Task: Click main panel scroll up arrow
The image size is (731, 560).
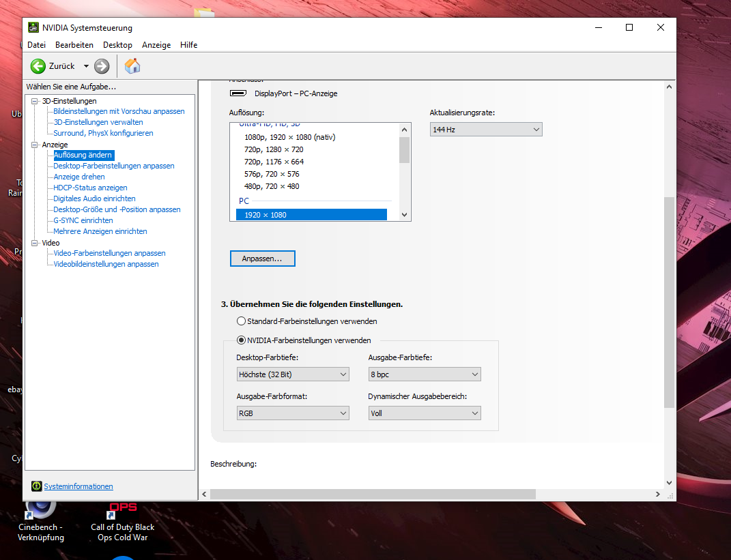Action: pyautogui.click(x=669, y=87)
